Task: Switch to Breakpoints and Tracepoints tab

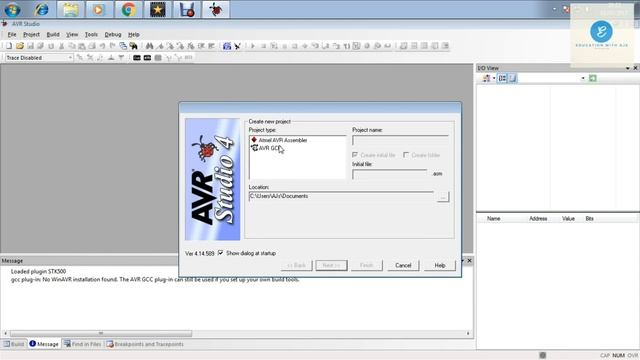Action: click(x=145, y=344)
